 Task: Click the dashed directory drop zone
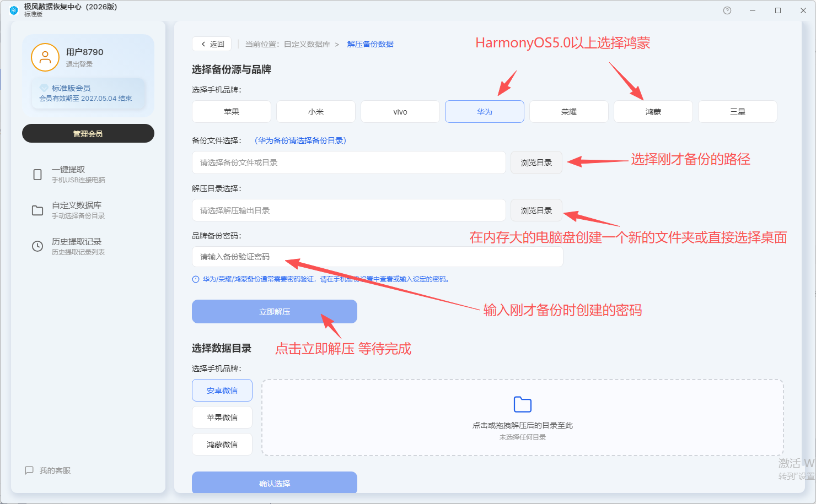[523, 418]
